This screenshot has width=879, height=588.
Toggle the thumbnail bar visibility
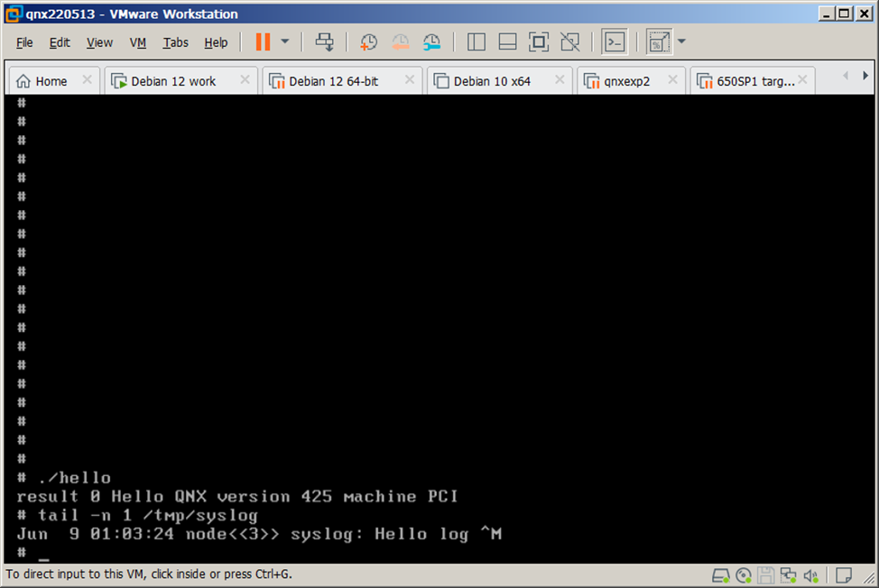coord(506,42)
